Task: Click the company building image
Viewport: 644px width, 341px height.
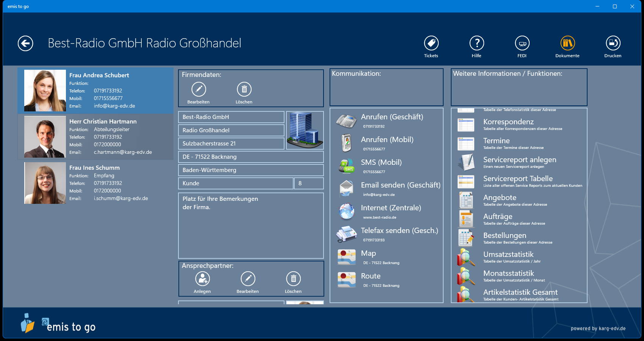Action: pos(305,130)
